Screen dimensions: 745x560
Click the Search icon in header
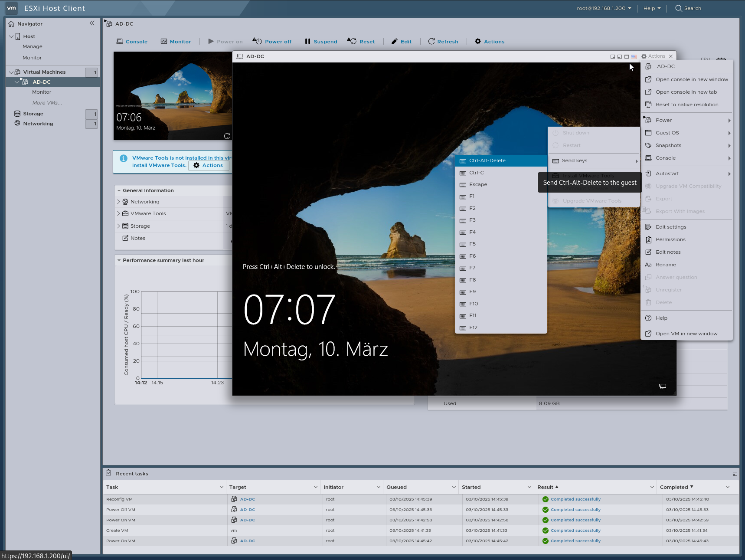click(x=679, y=8)
